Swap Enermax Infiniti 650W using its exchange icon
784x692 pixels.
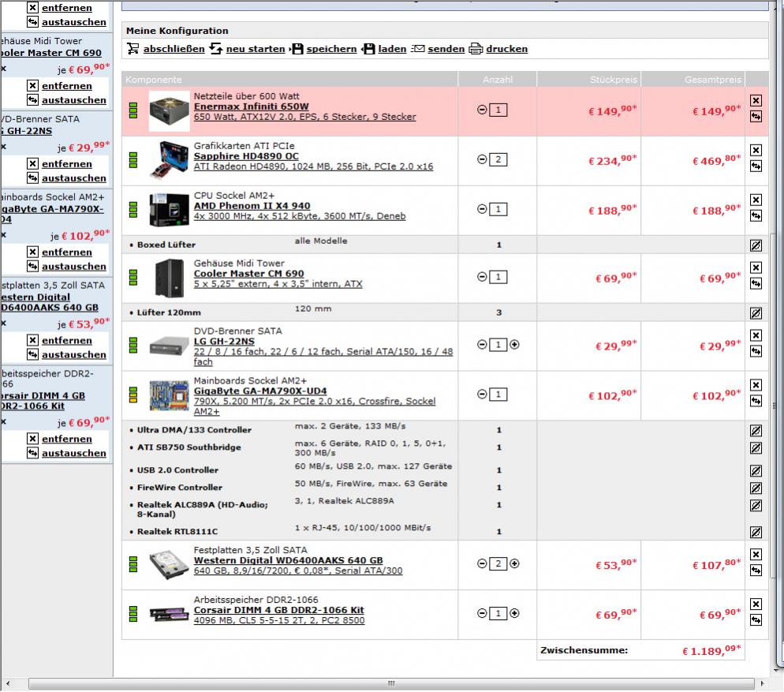click(756, 117)
